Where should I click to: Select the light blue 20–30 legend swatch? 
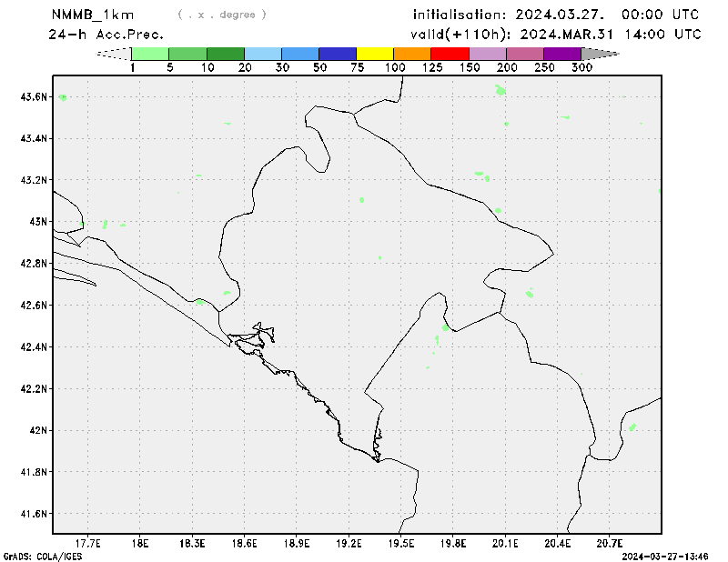pyautogui.click(x=263, y=54)
